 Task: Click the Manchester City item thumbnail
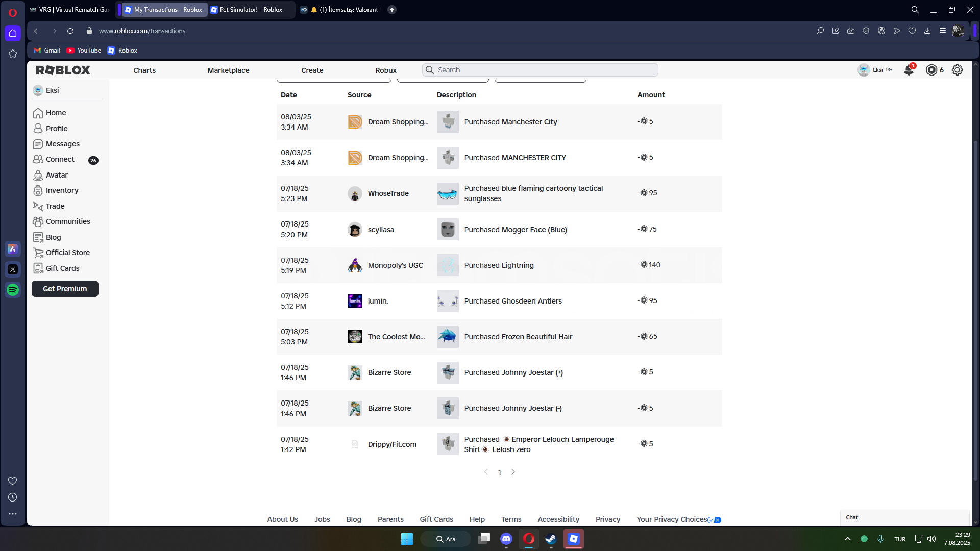pyautogui.click(x=448, y=122)
